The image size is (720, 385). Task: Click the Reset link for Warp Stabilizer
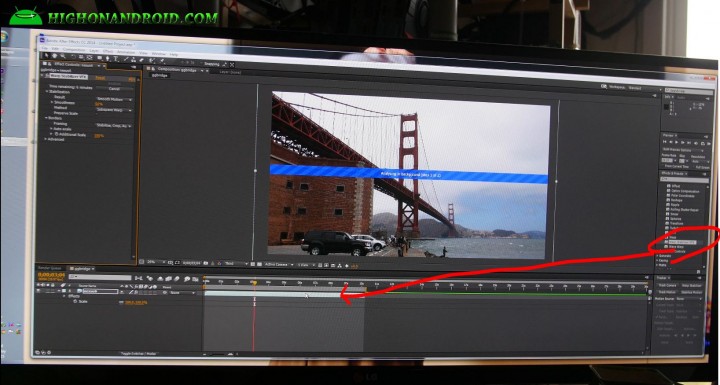(x=100, y=78)
